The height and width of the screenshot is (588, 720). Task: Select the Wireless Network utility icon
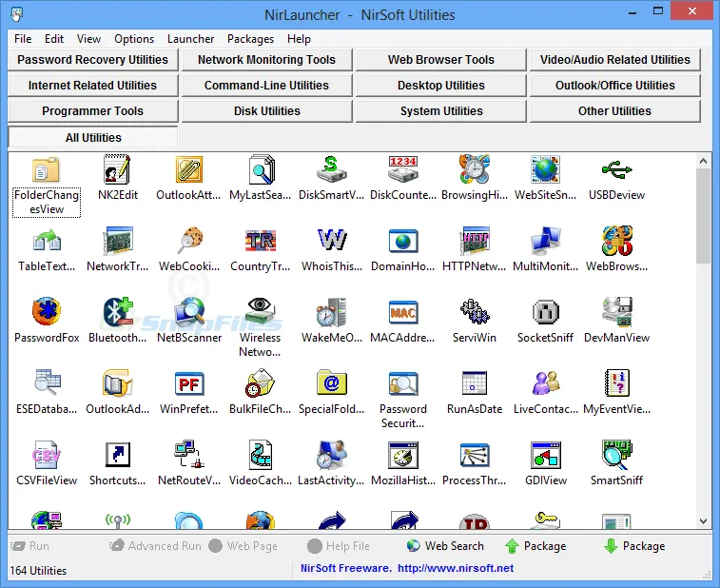[x=260, y=312]
